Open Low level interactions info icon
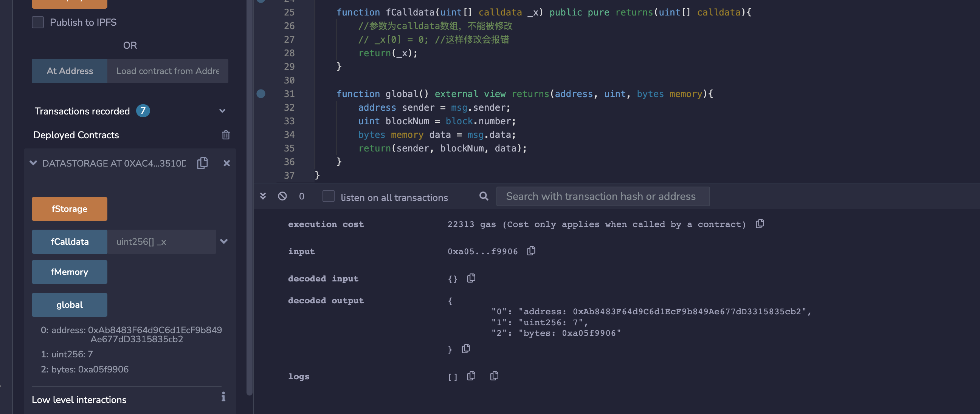This screenshot has width=980, height=414. 223,397
